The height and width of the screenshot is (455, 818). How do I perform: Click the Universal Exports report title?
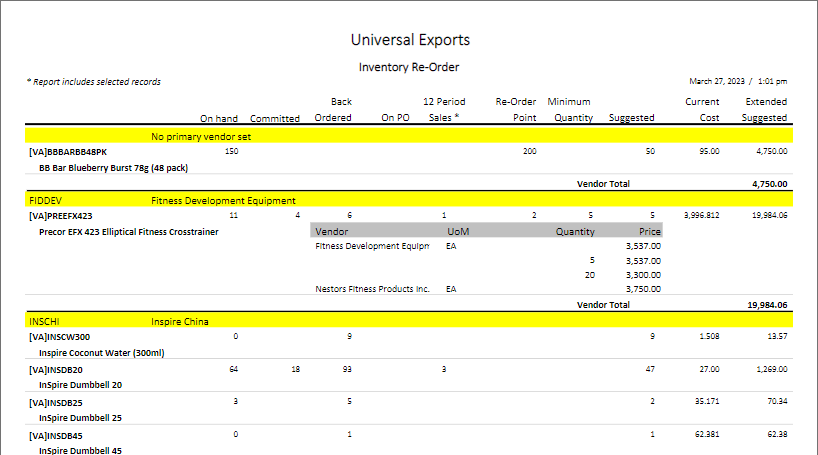[x=410, y=40]
